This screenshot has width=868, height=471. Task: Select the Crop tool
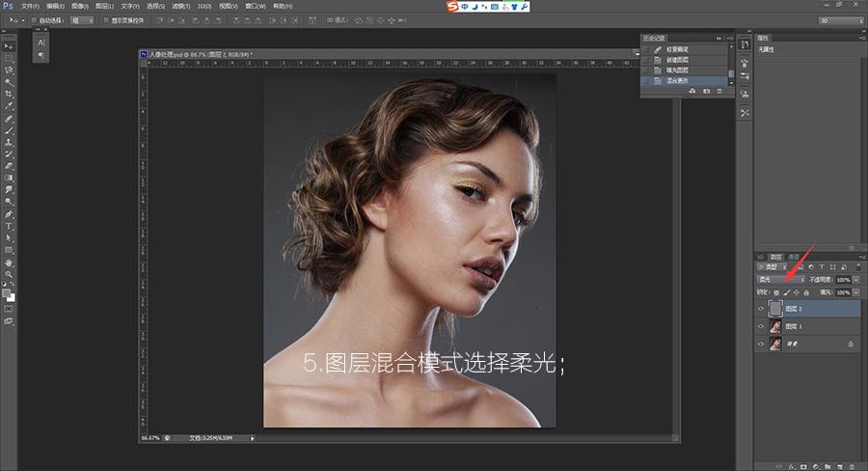(10, 95)
